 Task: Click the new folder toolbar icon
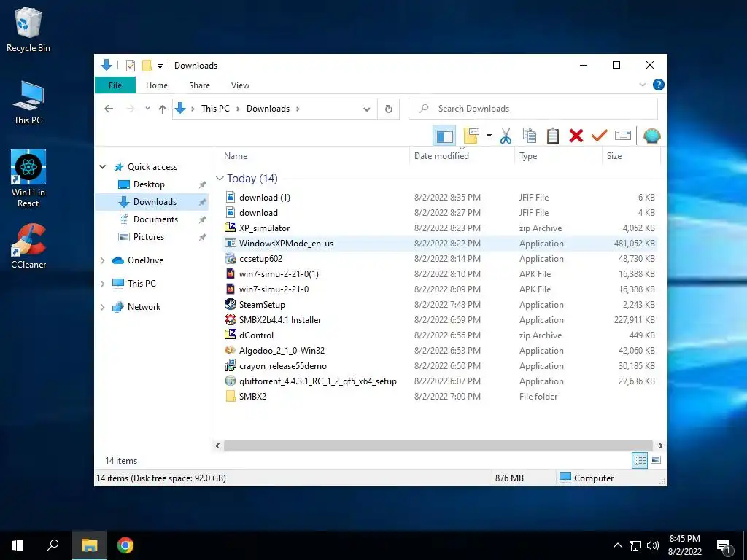[471, 136]
